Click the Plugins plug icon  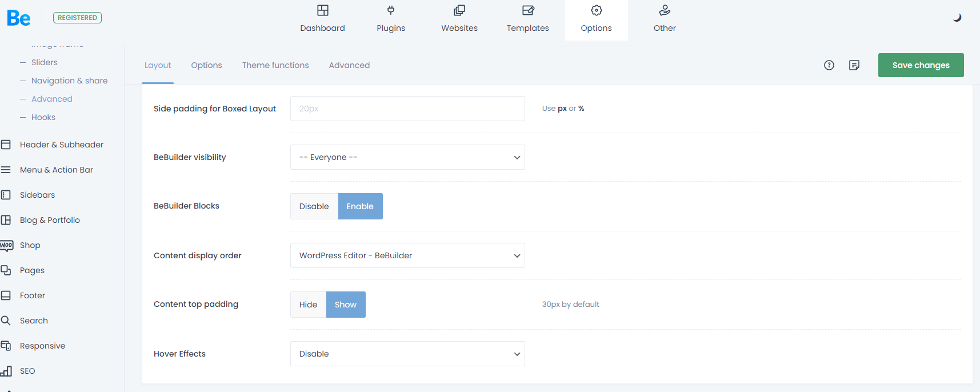point(391,10)
